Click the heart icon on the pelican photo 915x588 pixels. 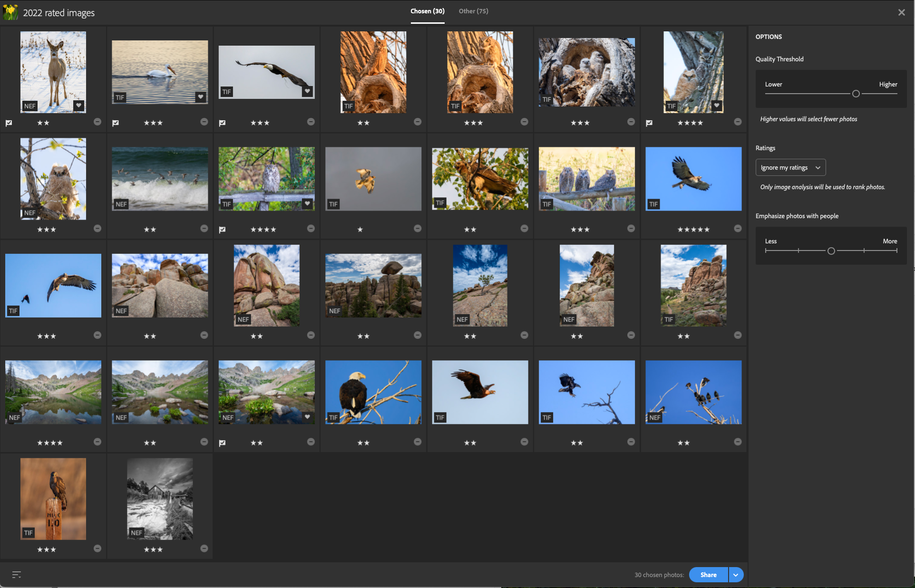pos(200,96)
